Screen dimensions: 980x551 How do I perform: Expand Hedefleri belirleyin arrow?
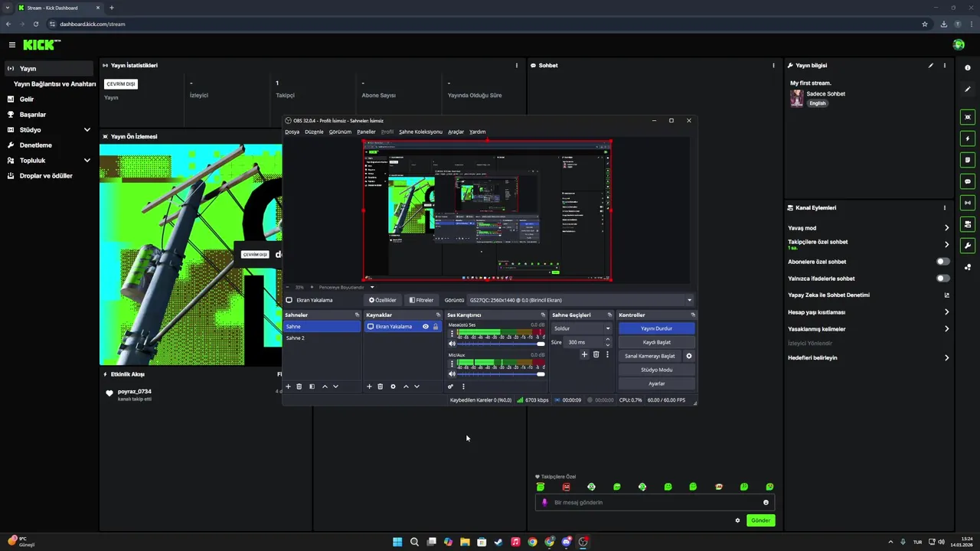946,358
